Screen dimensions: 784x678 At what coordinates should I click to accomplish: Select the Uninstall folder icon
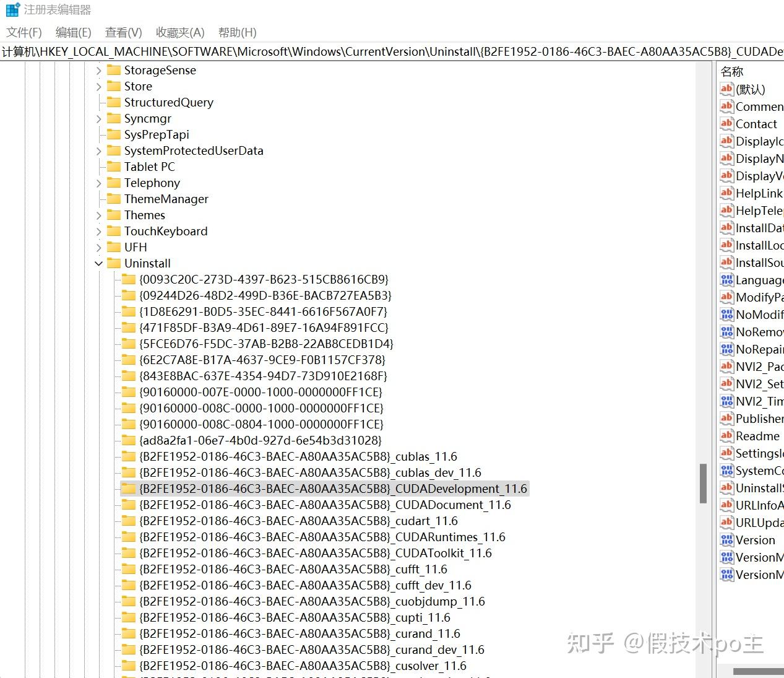113,263
